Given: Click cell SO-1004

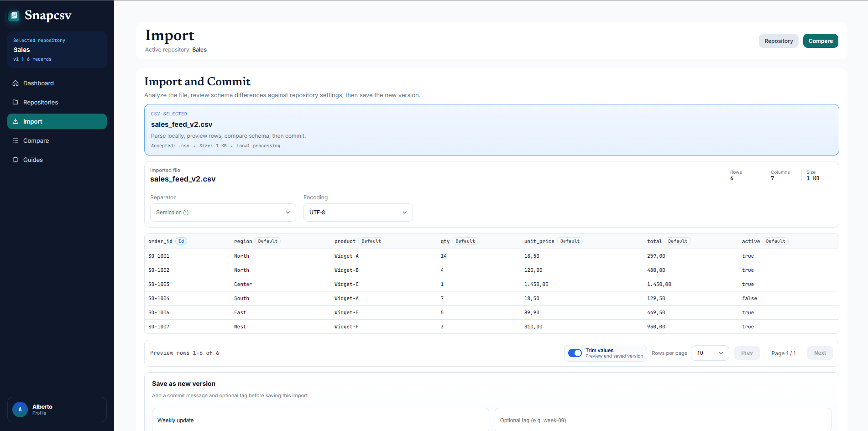Looking at the screenshot, I should click(x=159, y=299).
